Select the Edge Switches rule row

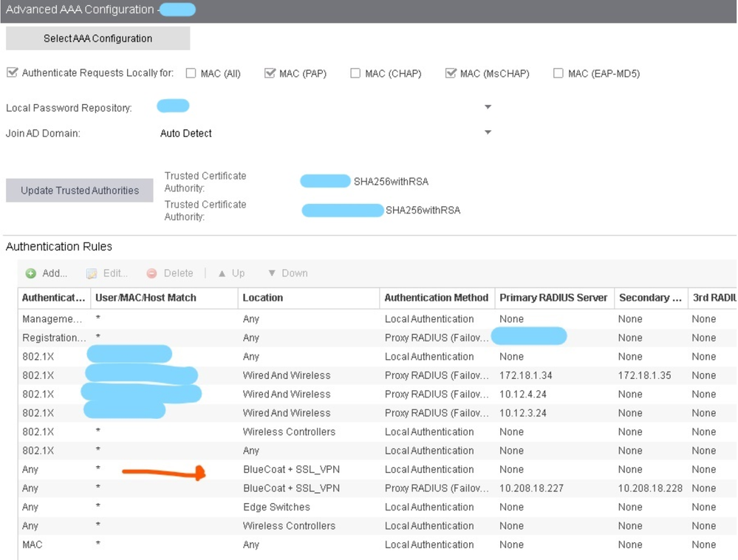[276, 508]
